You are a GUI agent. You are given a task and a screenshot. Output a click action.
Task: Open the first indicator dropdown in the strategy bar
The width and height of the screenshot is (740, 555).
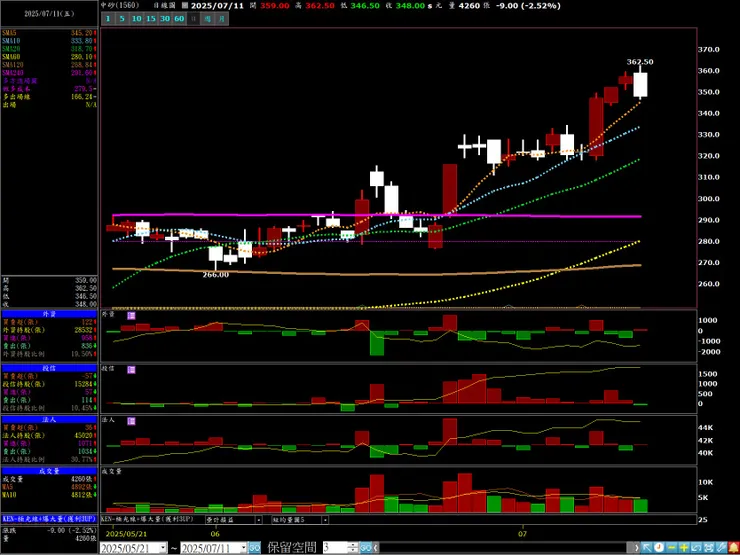(259, 520)
